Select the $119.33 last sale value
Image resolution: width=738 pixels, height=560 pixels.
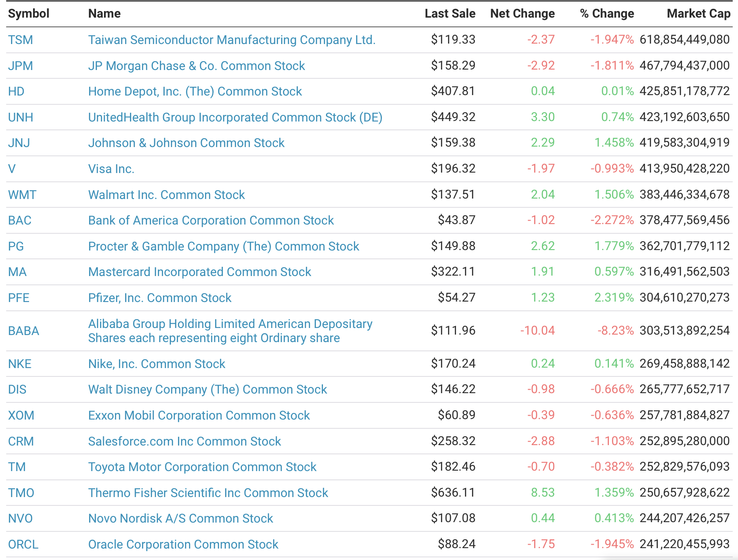[x=453, y=40]
